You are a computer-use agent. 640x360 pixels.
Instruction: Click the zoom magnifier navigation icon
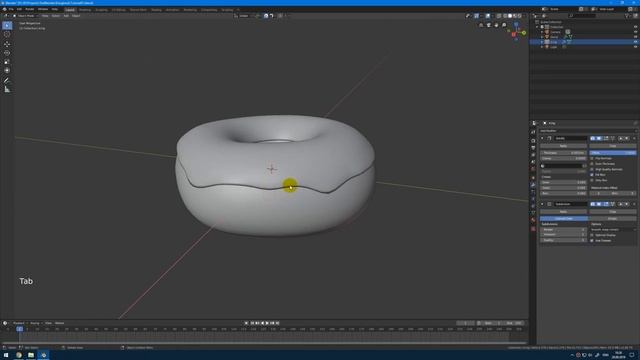tap(504, 25)
